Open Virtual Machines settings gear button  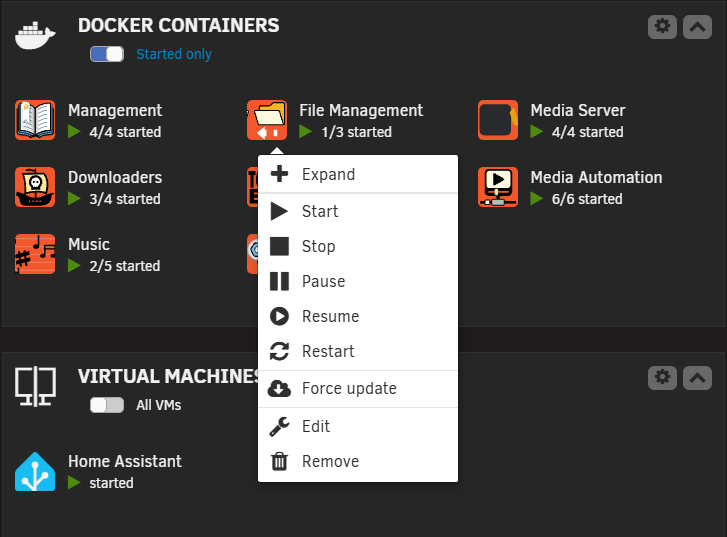click(662, 378)
